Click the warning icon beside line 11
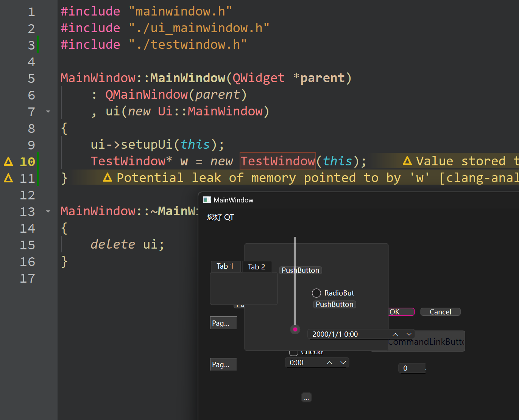The width and height of the screenshot is (519, 420). [8, 178]
